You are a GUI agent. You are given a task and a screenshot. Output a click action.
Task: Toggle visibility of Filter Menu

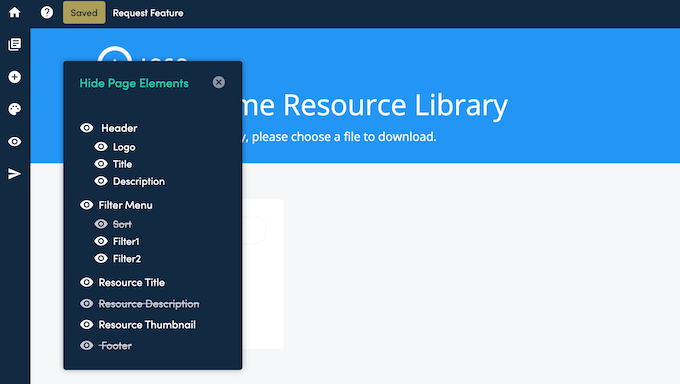point(87,205)
